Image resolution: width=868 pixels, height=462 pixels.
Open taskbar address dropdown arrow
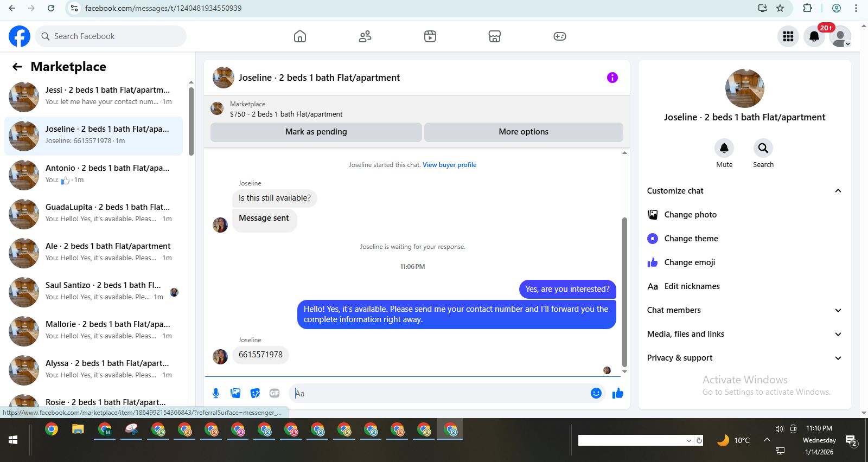coord(689,440)
